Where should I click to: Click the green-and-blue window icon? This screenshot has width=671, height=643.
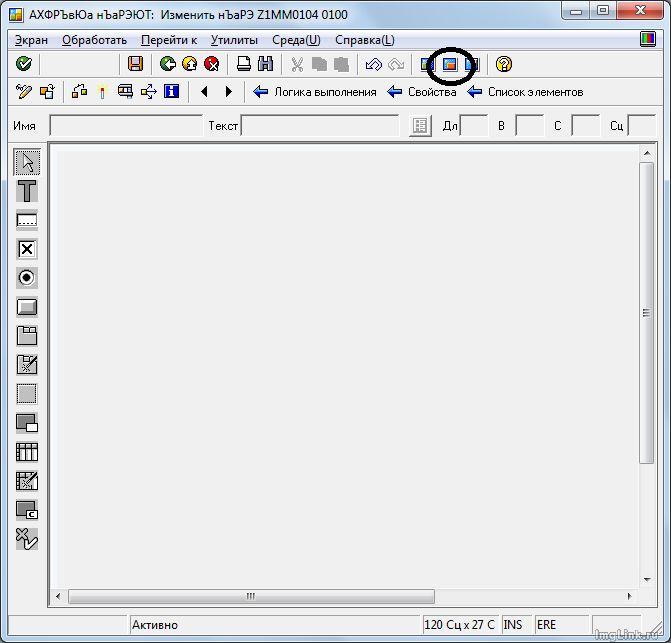(428, 64)
